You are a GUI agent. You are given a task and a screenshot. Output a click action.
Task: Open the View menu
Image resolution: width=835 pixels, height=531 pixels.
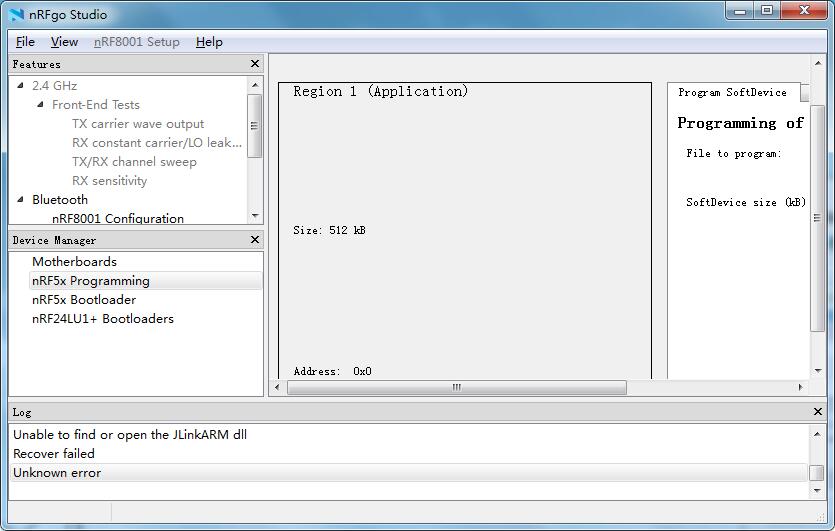tap(64, 42)
